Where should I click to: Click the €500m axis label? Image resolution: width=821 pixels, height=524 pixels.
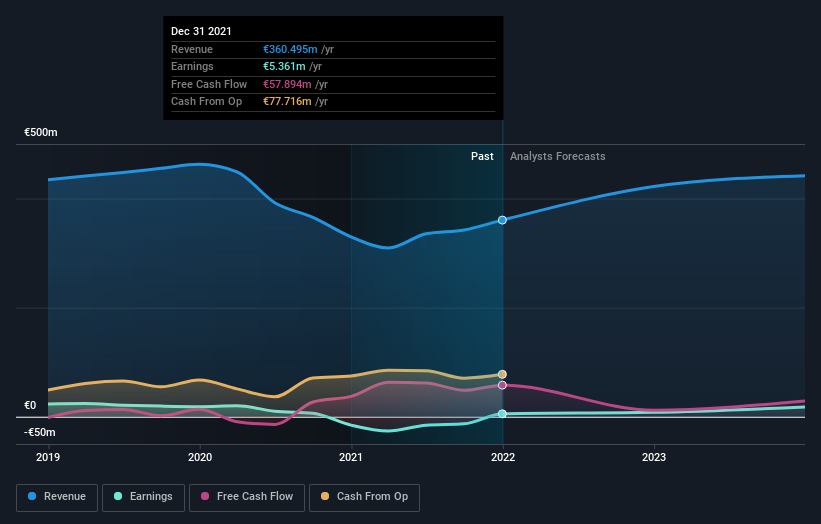41,132
